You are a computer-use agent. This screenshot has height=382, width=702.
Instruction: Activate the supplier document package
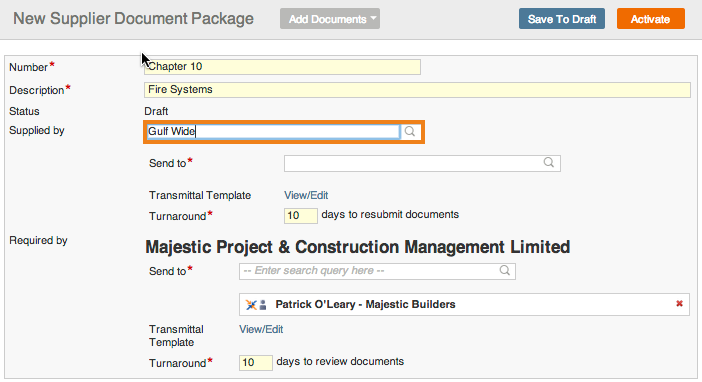(x=651, y=19)
